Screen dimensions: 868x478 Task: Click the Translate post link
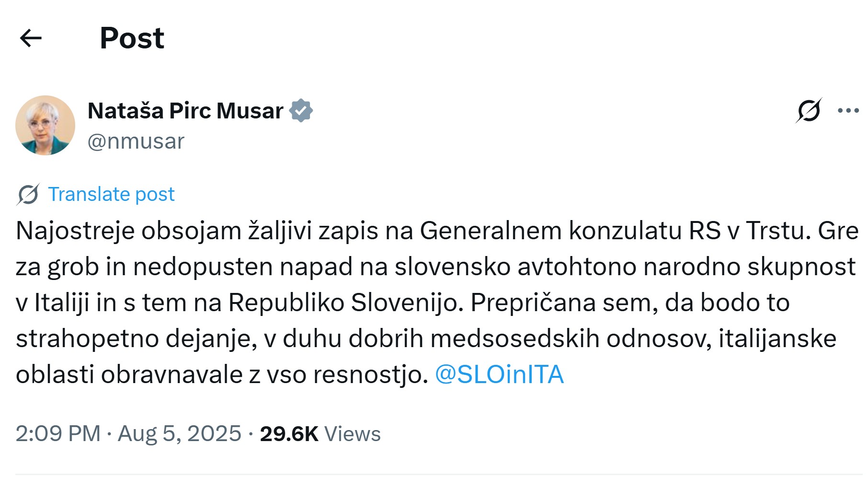point(111,194)
